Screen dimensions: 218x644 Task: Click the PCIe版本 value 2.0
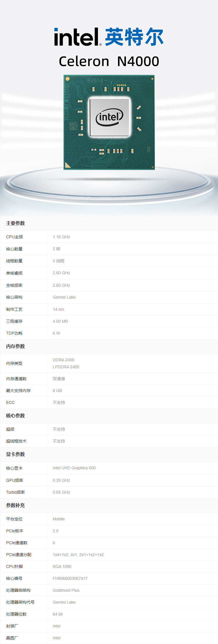(x=56, y=531)
